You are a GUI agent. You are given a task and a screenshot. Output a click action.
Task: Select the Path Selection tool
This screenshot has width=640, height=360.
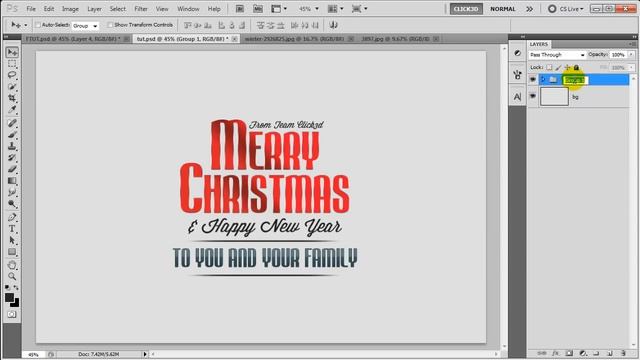(12, 240)
